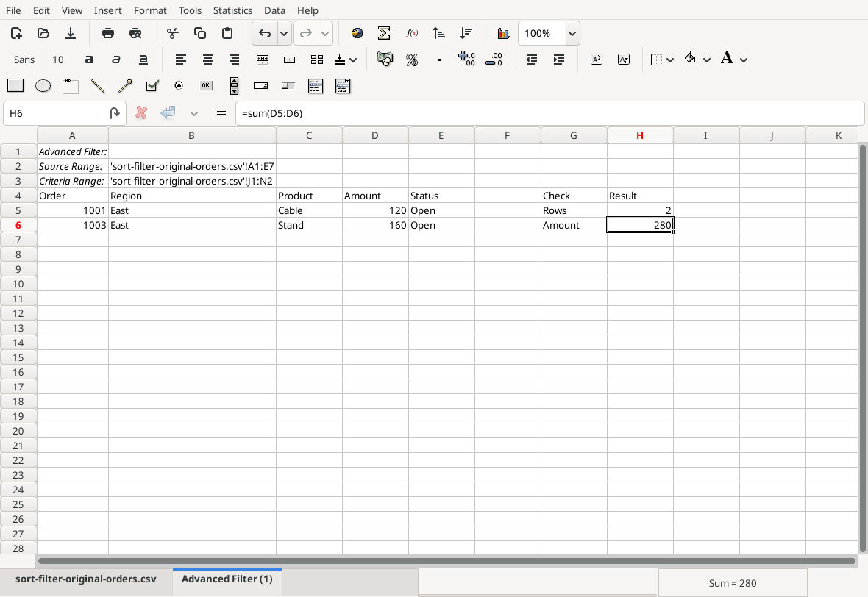Viewport: 868px width, 597px height.
Task: Open zoom level dropdown
Action: [x=572, y=33]
